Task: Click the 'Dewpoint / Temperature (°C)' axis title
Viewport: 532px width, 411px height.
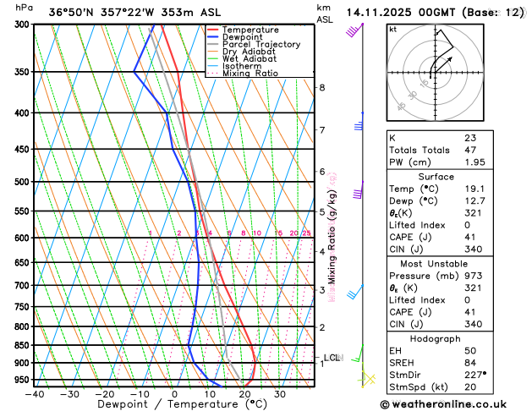Action: (x=183, y=404)
